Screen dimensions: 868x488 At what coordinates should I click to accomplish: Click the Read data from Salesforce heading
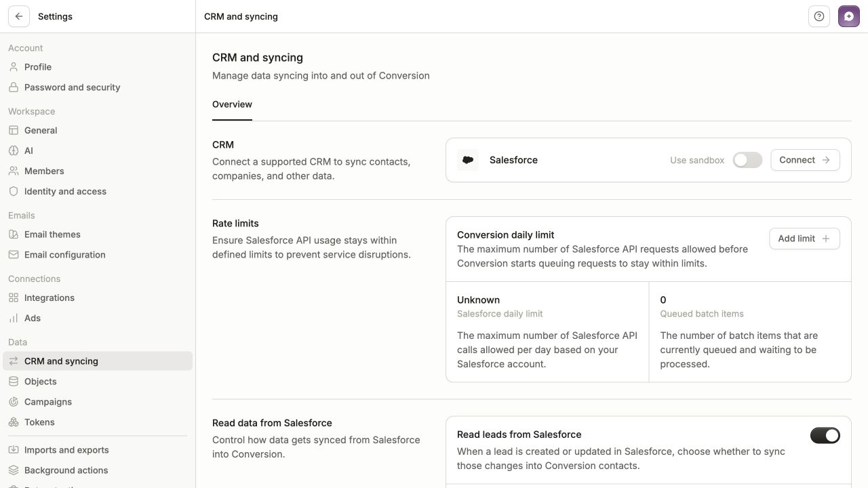tap(272, 423)
